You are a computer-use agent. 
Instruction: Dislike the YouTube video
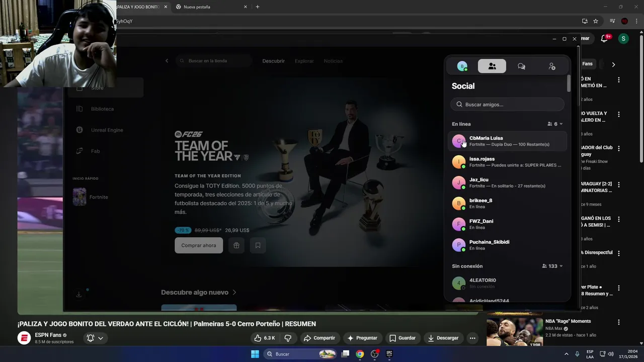(288, 338)
